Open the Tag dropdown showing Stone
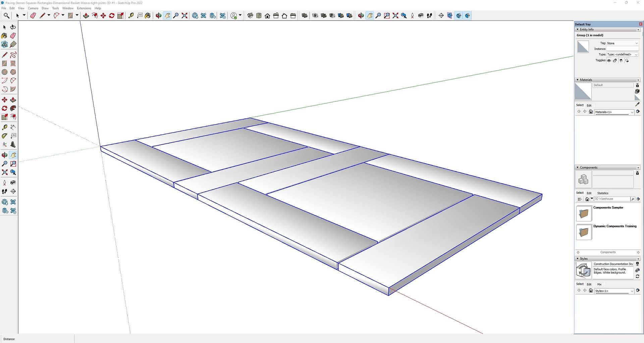The width and height of the screenshot is (644, 343). pyautogui.click(x=622, y=43)
